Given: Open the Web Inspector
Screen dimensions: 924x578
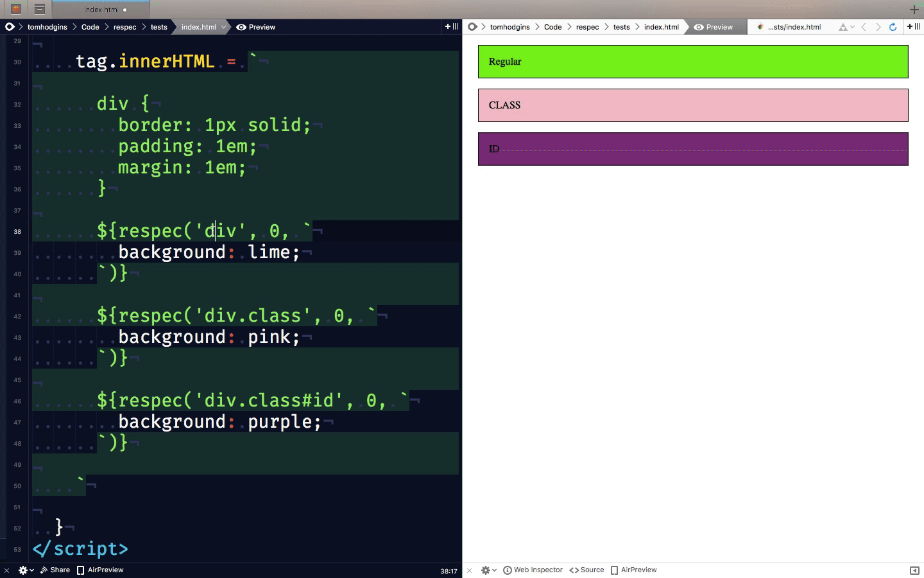Looking at the screenshot, I should [x=533, y=570].
